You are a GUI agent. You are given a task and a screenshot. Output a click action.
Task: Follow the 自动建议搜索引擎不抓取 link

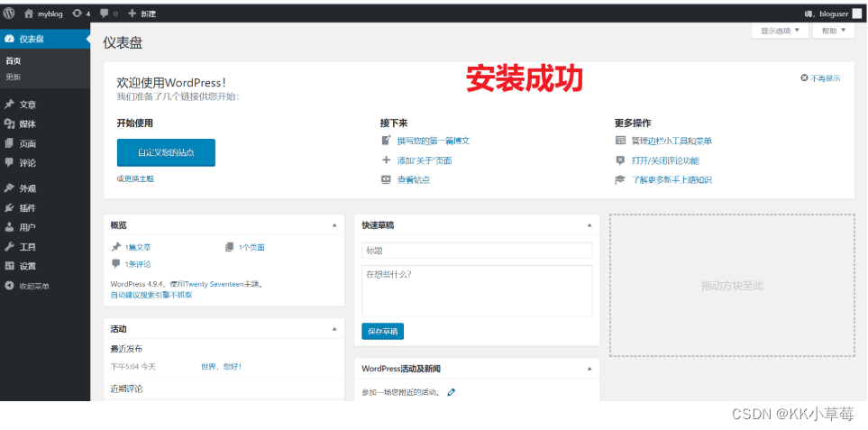[x=151, y=295]
